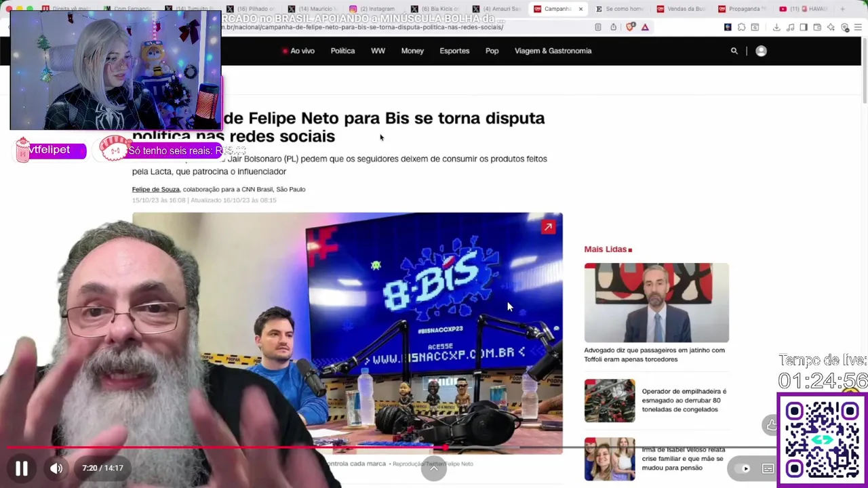
Task: Click the lawyer thumbnail under Mais Lidas
Action: point(656,302)
